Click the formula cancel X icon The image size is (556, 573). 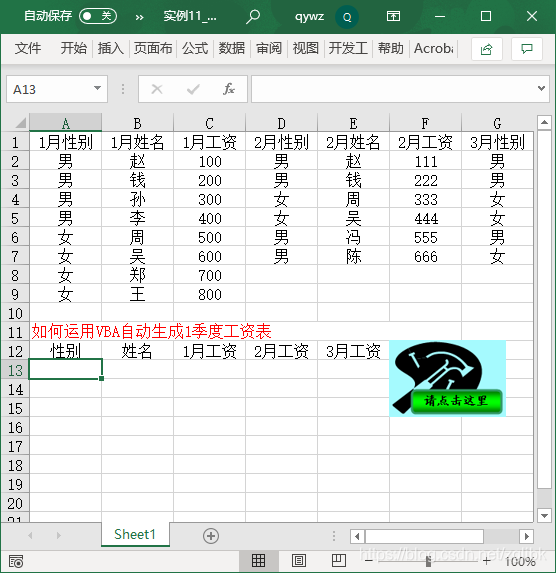point(157,89)
